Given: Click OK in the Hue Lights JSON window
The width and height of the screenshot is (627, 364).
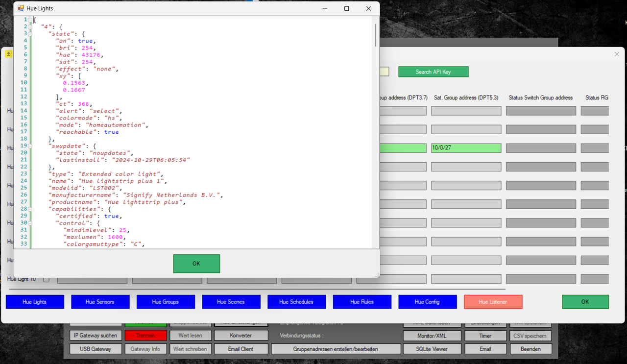Looking at the screenshot, I should click(196, 264).
